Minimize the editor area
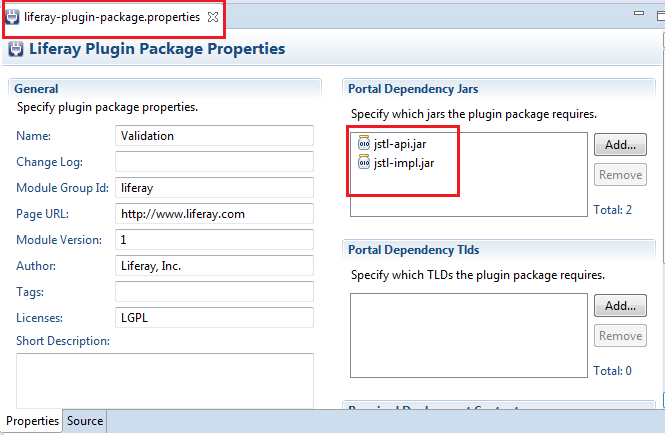This screenshot has width=665, height=435. (x=639, y=14)
